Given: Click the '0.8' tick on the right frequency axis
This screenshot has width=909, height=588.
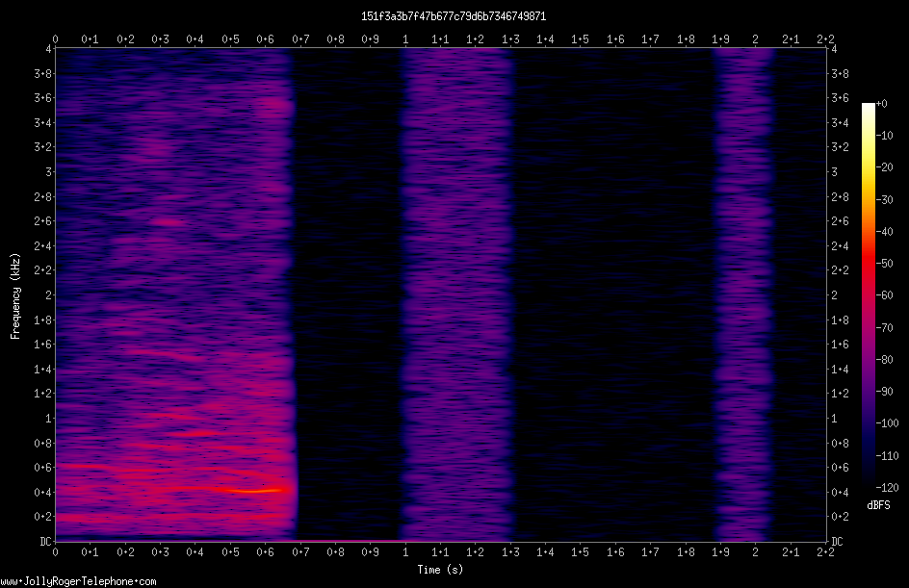Looking at the screenshot, I should [x=840, y=444].
